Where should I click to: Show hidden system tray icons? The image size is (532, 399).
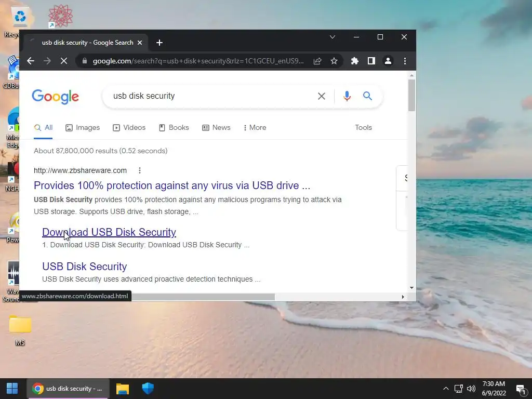click(x=446, y=389)
